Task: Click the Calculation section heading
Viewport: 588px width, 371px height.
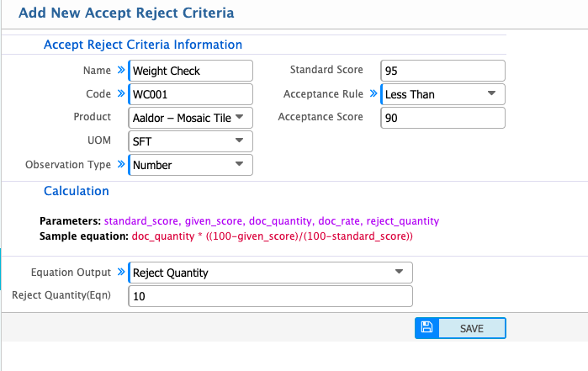Action: tap(76, 191)
